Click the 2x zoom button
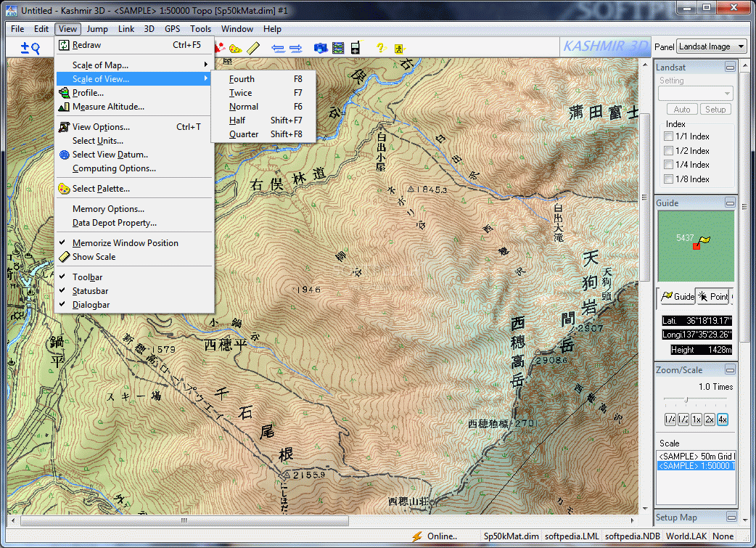The width and height of the screenshot is (756, 548). pos(710,420)
